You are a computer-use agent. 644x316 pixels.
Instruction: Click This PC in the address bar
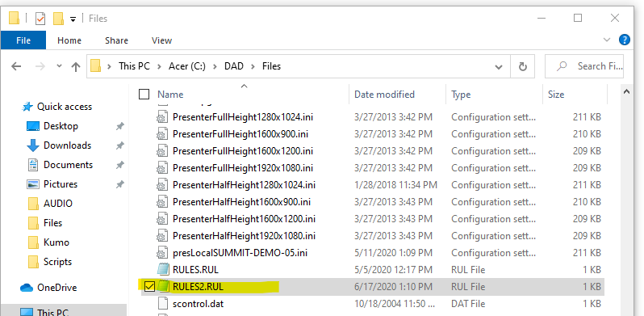pos(134,66)
